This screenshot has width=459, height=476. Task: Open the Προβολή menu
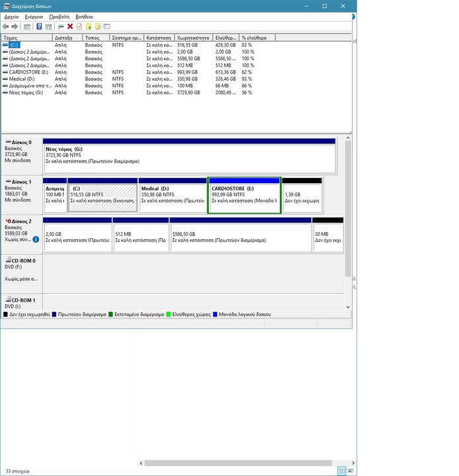pos(59,16)
